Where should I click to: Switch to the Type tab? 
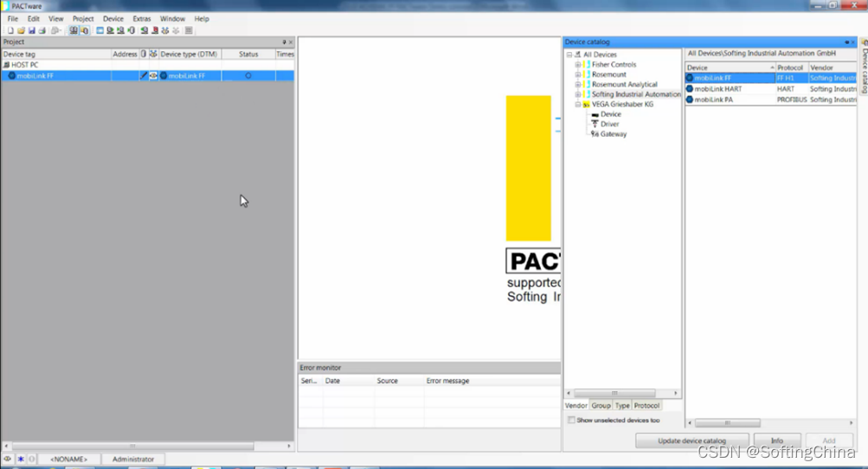tap(622, 406)
